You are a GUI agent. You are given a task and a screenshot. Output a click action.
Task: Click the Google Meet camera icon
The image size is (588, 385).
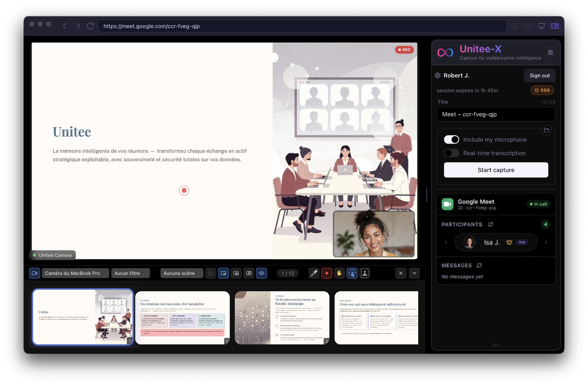click(448, 204)
